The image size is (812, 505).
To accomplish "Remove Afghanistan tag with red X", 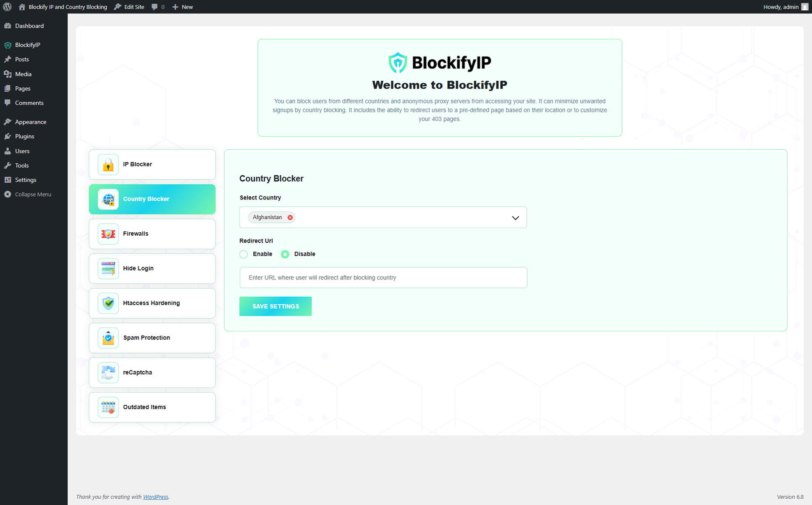I will [290, 218].
